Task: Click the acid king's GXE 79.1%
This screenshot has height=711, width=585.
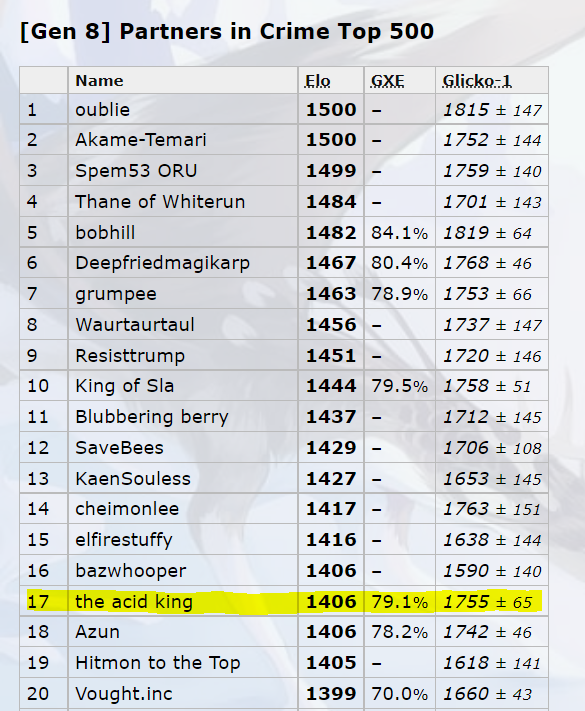Action: [x=400, y=602]
